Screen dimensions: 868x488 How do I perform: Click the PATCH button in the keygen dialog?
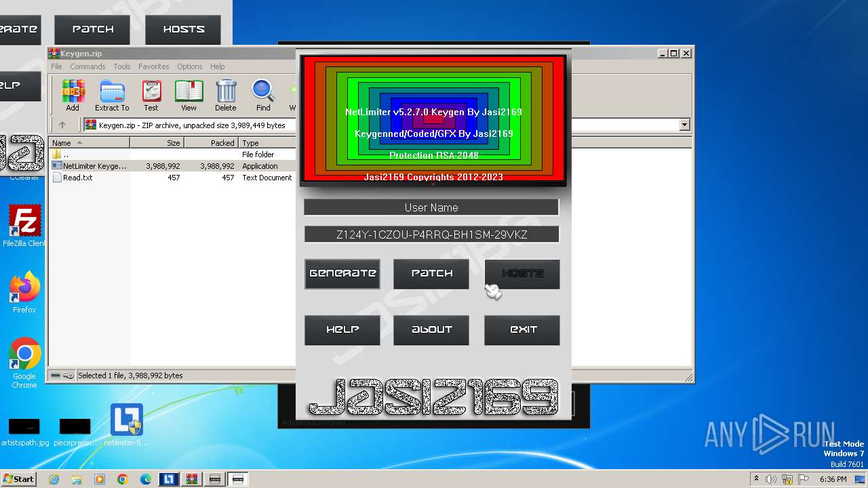point(431,274)
